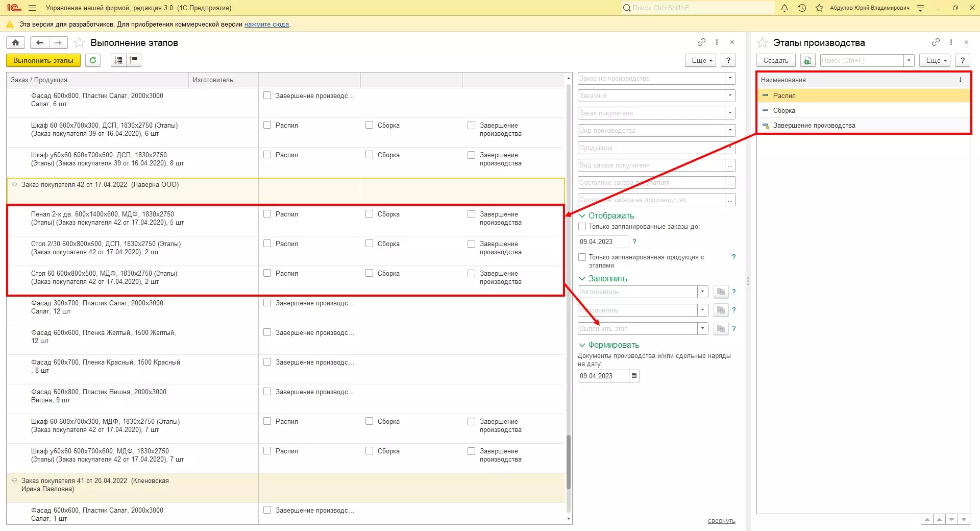Click fill icon next to Изготовитель field
The image size is (980, 531).
[x=721, y=292]
